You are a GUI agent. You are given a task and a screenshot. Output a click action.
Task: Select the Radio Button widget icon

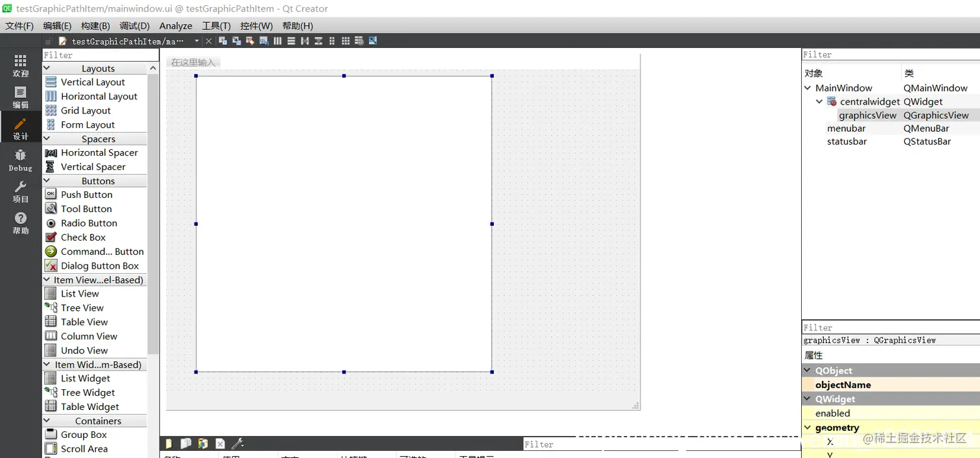pos(51,223)
